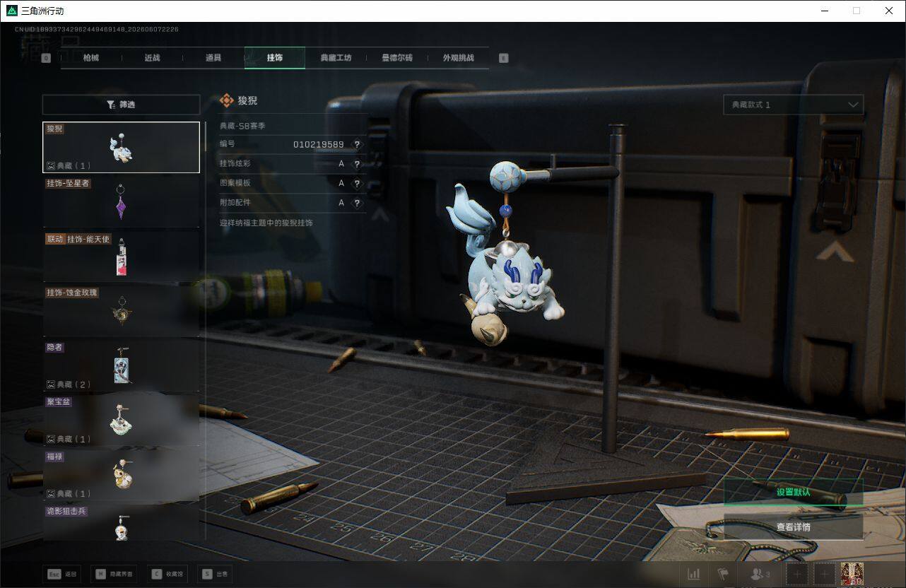Click the help icon beside 图案模板
Image resolution: width=906 pixels, height=588 pixels.
pos(357,183)
